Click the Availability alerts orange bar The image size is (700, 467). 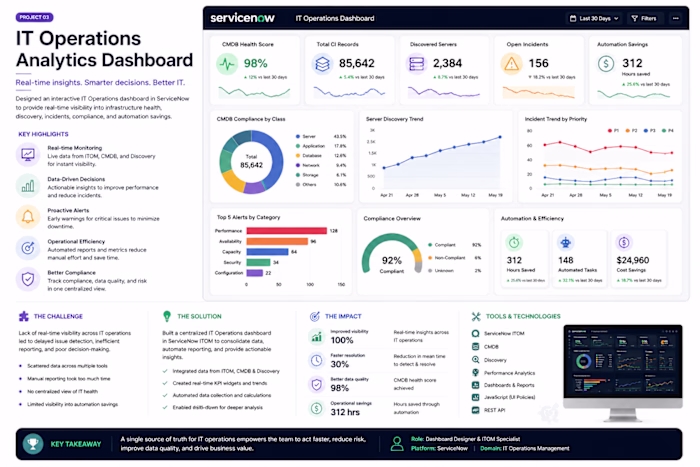tap(277, 241)
